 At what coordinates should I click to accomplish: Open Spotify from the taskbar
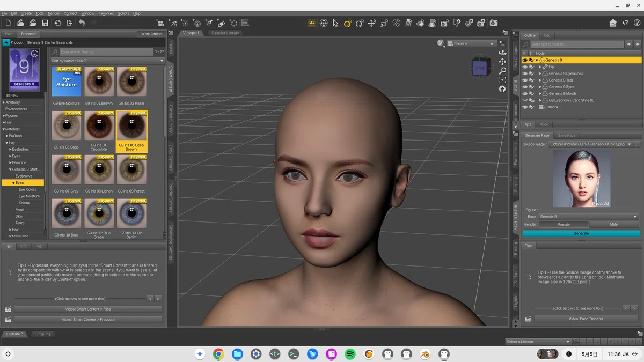[x=350, y=354]
